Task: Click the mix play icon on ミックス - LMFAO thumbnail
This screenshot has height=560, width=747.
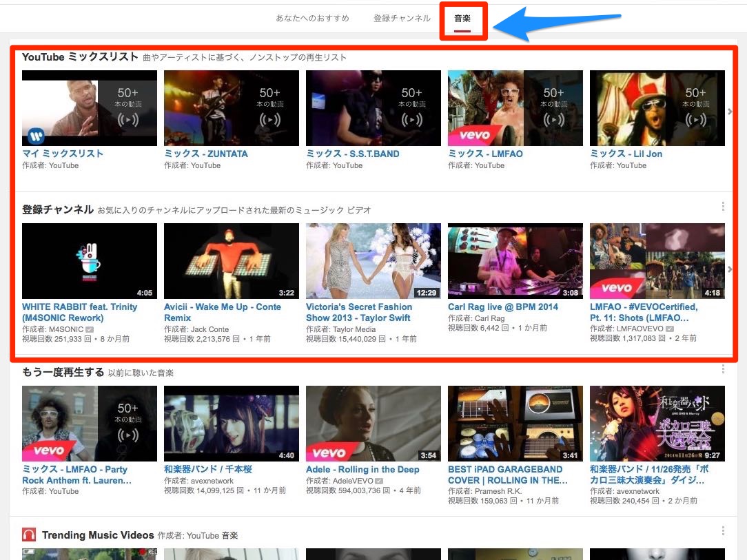Action: pos(553,120)
